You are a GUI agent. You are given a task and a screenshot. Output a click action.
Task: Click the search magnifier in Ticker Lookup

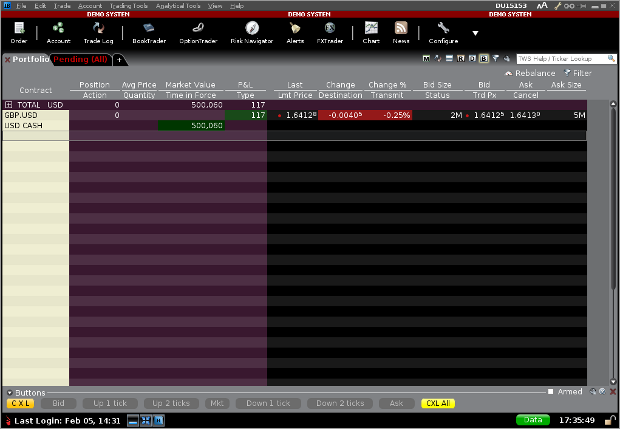pyautogui.click(x=611, y=59)
